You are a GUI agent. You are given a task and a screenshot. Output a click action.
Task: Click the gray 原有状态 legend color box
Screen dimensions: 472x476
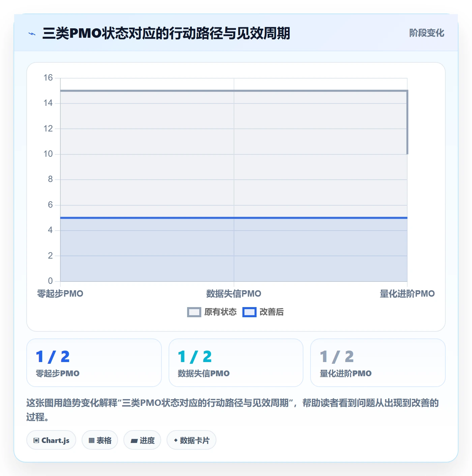click(194, 312)
